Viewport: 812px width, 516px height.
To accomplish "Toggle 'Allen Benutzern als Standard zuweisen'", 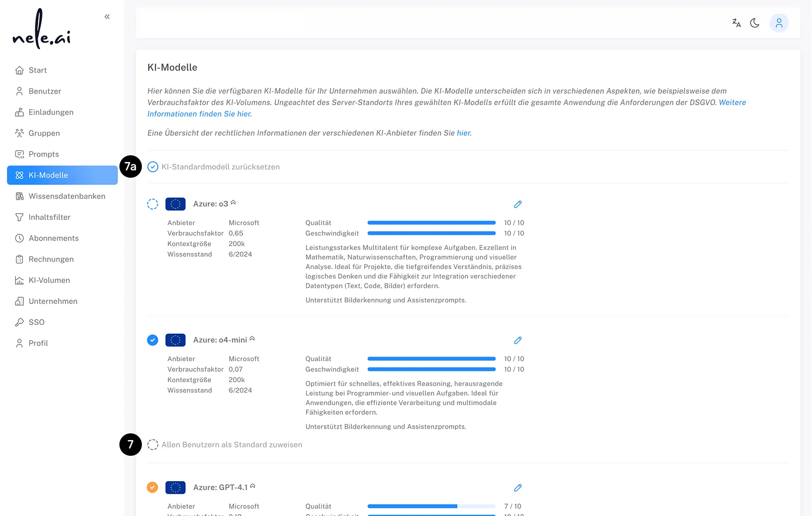I will (153, 444).
